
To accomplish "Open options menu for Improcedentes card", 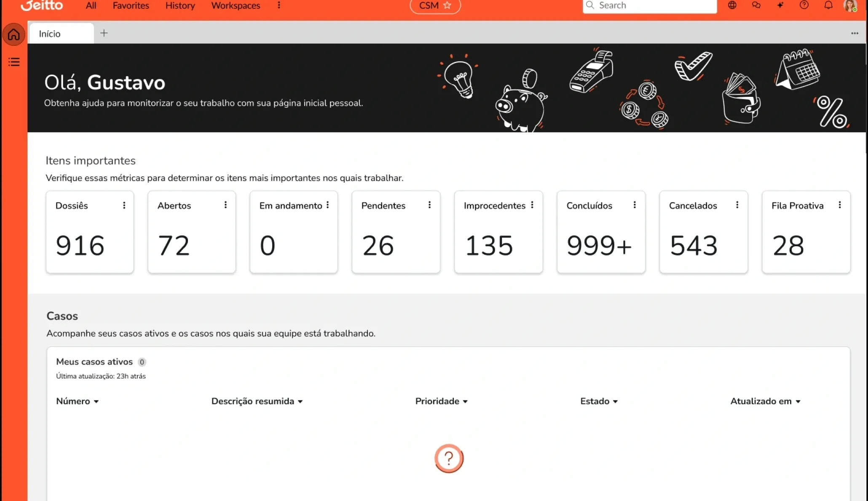I will coord(532,205).
